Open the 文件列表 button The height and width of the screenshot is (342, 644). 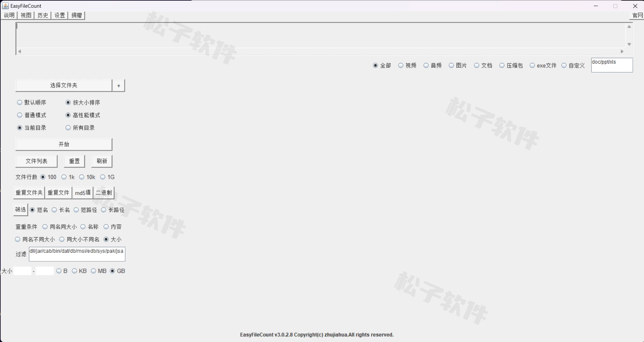click(36, 161)
